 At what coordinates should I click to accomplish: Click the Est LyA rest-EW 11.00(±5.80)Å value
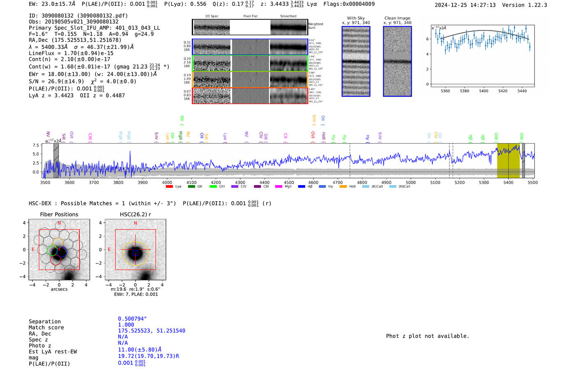[140, 350]
